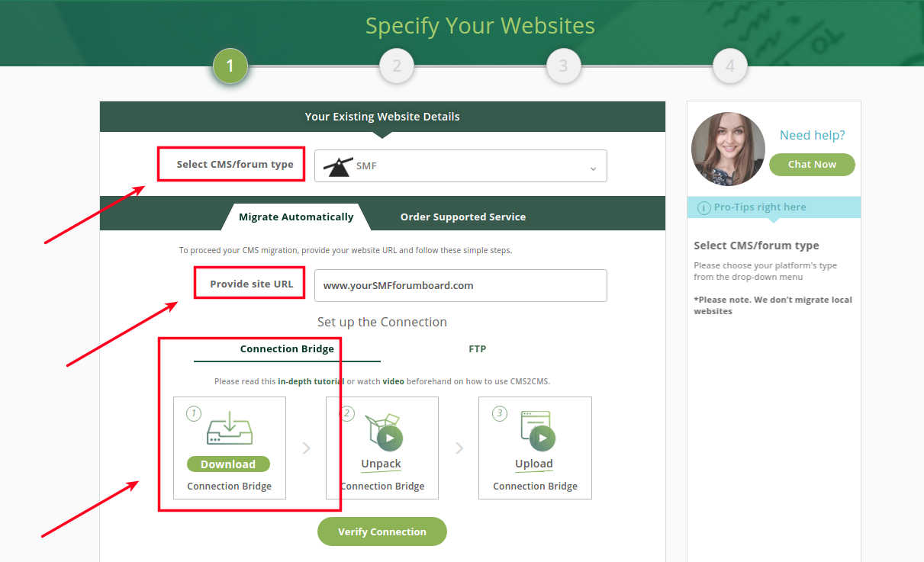The width and height of the screenshot is (924, 562).
Task: Click 'Set up the Connection' heading
Action: coord(382,323)
